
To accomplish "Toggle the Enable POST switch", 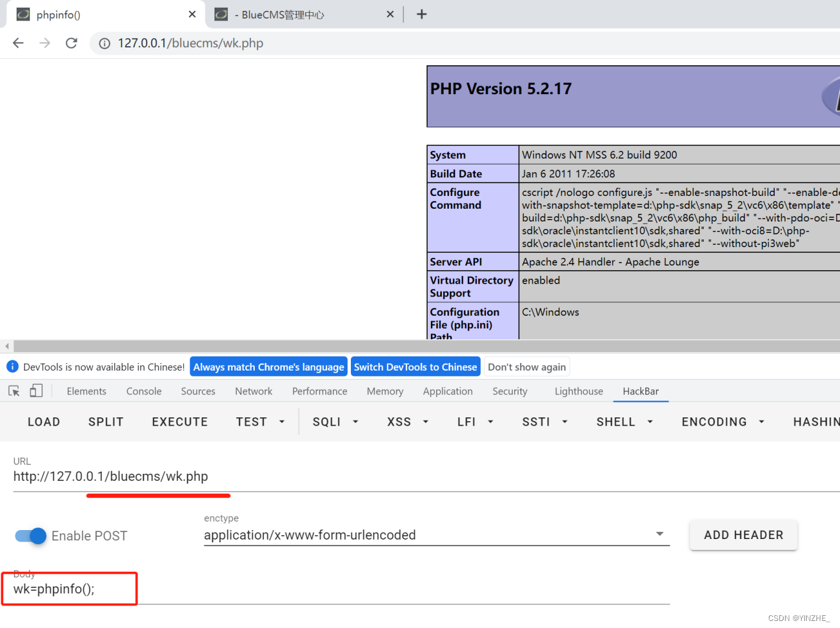I will [x=31, y=536].
